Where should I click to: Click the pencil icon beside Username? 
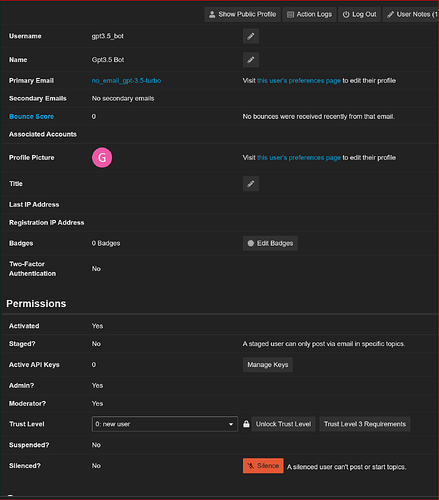(251, 36)
